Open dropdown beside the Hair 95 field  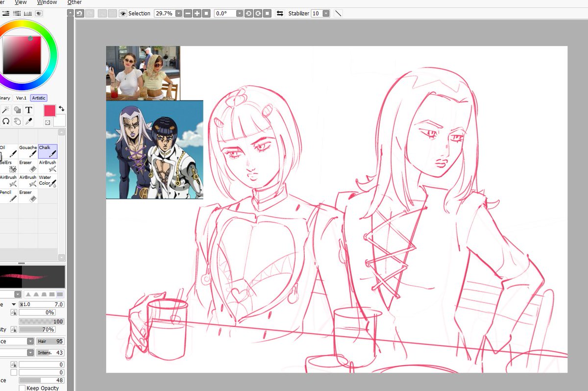click(30, 341)
